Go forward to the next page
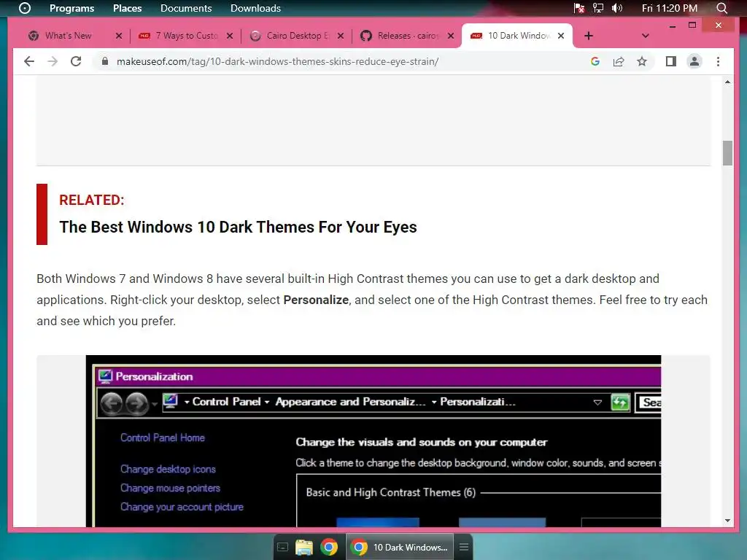Image resolution: width=747 pixels, height=560 pixels. pos(53,61)
